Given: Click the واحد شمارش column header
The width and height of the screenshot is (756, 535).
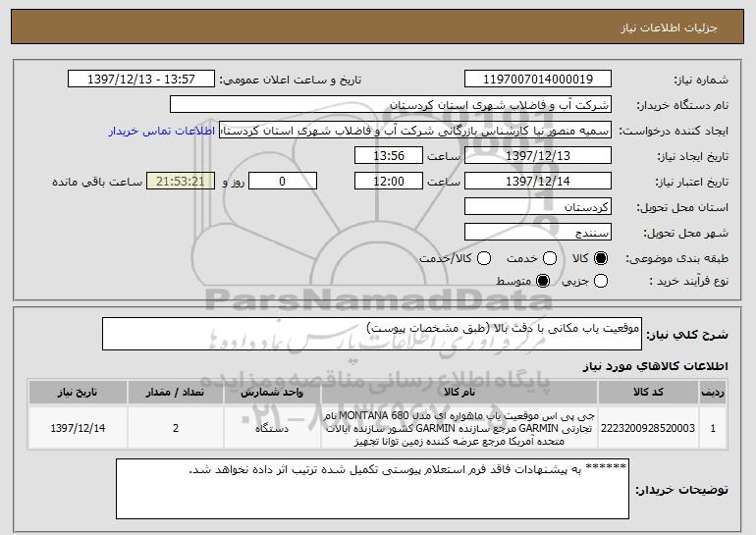Looking at the screenshot, I should pos(272,393).
